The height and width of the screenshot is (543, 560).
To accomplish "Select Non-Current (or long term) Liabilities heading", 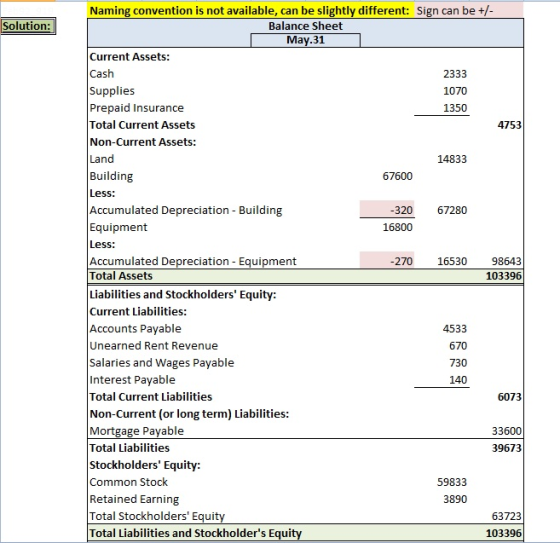I will coord(189,414).
